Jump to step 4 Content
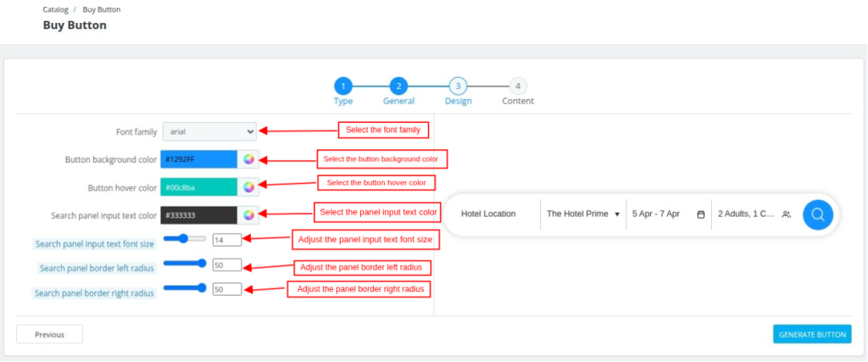Image resolution: width=868 pixels, height=362 pixels. 518,92
